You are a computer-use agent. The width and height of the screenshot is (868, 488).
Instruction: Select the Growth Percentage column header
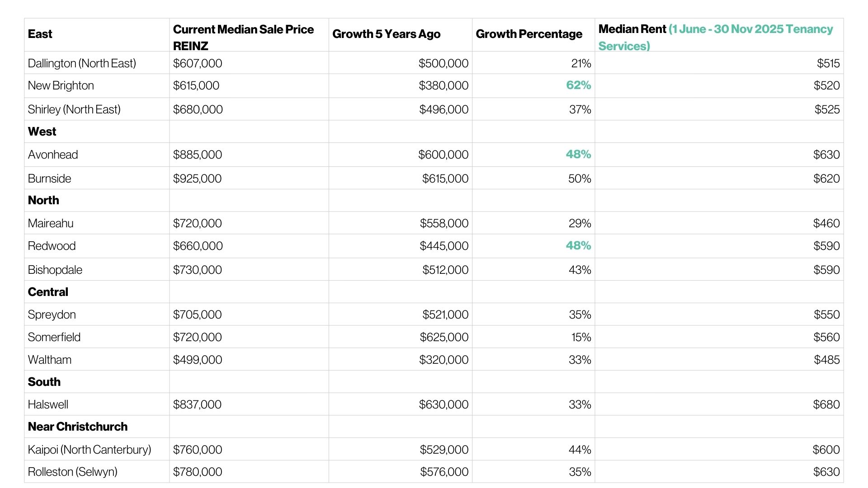pos(529,34)
